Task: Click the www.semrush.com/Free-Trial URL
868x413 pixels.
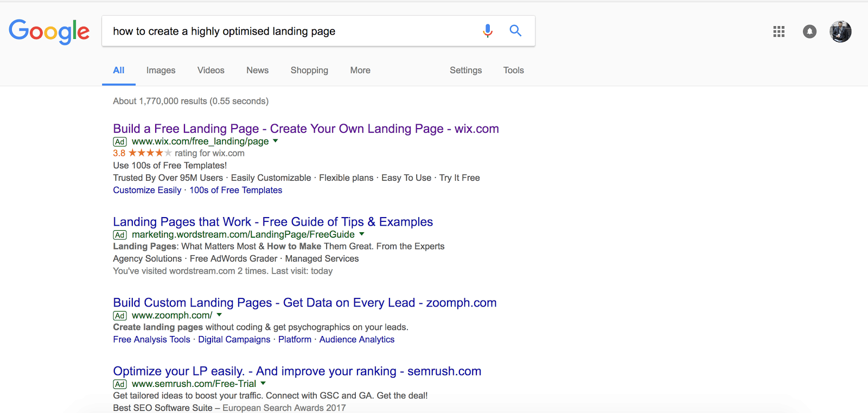Action: pos(194,384)
